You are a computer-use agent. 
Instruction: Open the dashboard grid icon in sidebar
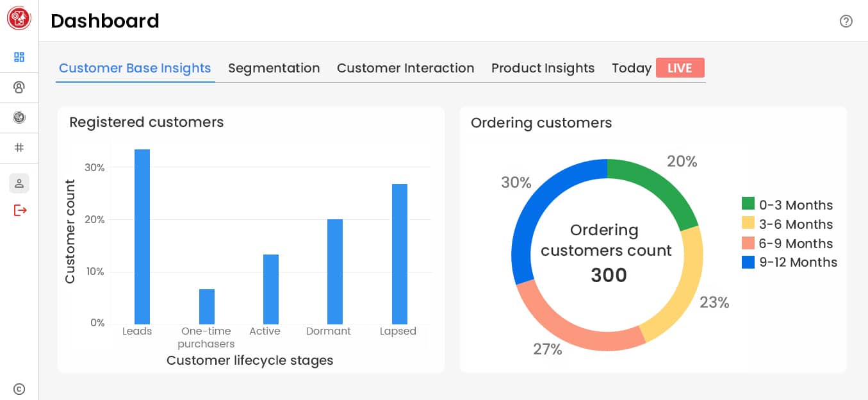click(19, 57)
